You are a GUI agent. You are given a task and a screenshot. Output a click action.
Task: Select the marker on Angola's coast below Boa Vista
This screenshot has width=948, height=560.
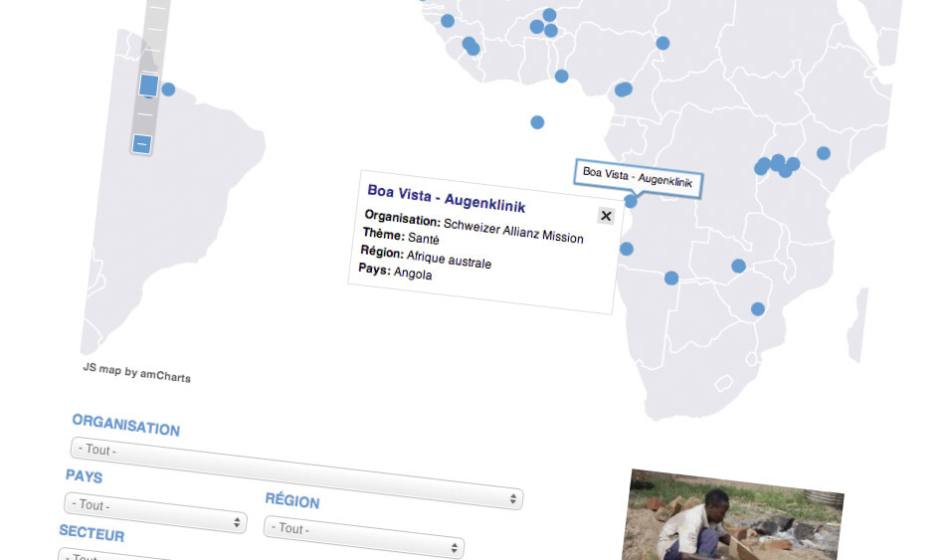(627, 249)
